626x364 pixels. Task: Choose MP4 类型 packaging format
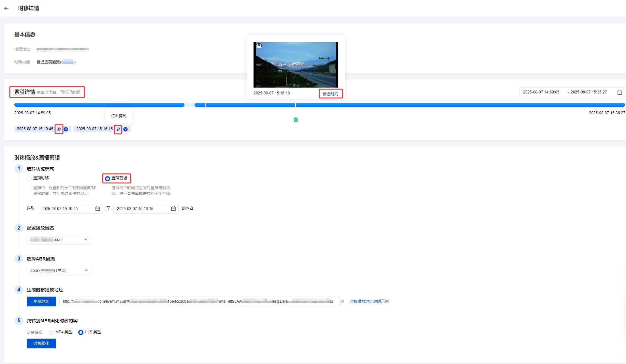point(51,332)
